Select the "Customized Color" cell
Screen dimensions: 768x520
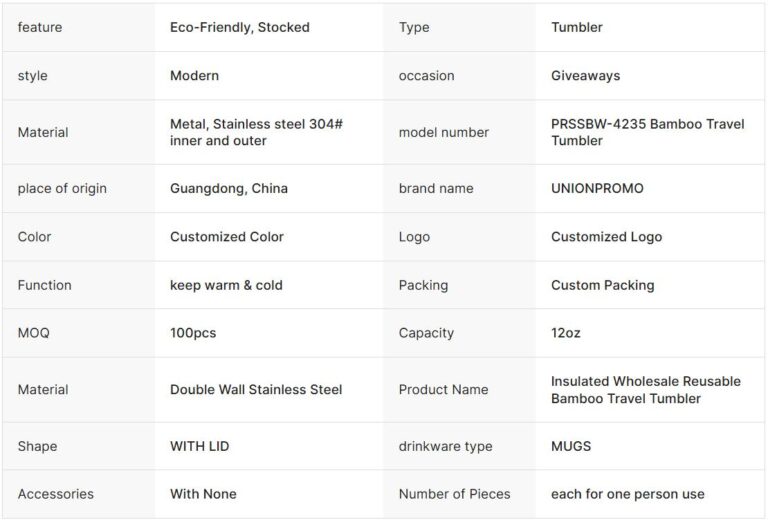click(226, 237)
